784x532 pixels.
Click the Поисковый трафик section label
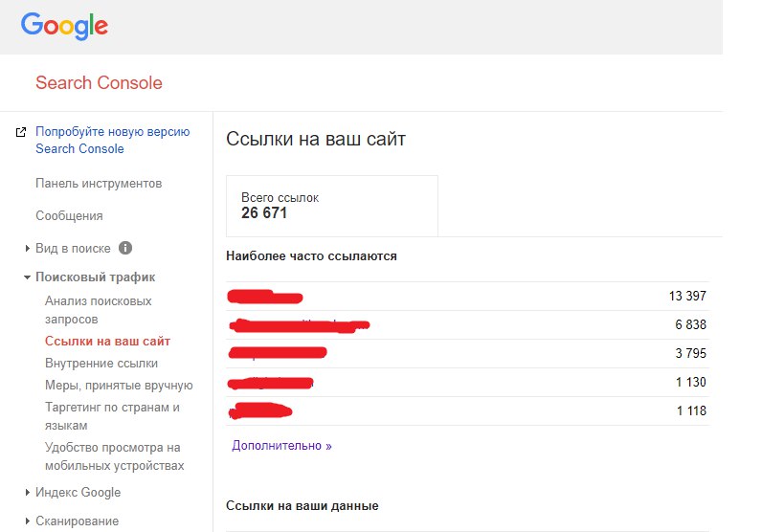(x=96, y=277)
